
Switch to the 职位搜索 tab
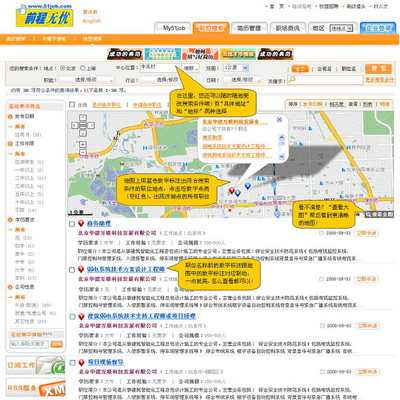[x=211, y=28]
